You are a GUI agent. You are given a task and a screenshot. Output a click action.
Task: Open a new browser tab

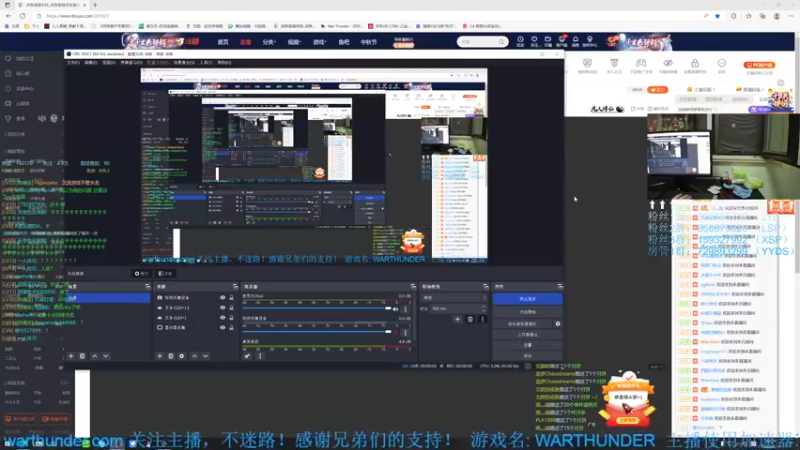(95, 5)
